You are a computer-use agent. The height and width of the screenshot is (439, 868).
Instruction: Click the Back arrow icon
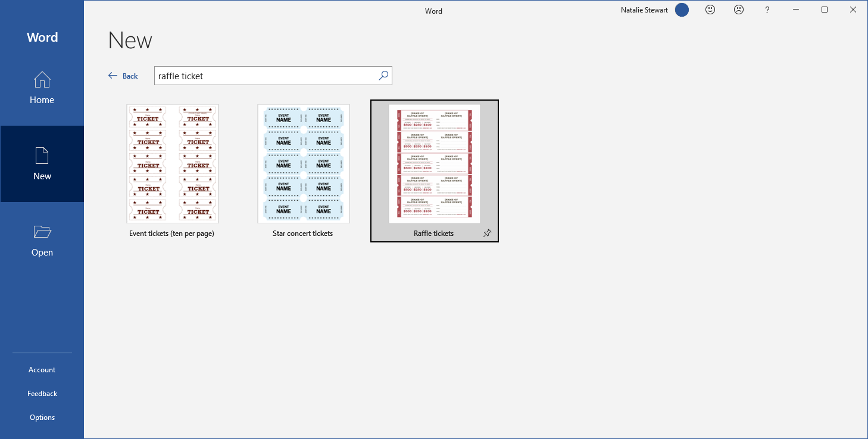113,76
